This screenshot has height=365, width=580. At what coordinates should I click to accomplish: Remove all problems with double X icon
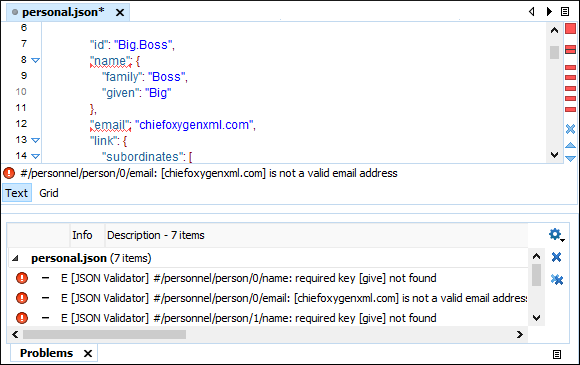(557, 280)
